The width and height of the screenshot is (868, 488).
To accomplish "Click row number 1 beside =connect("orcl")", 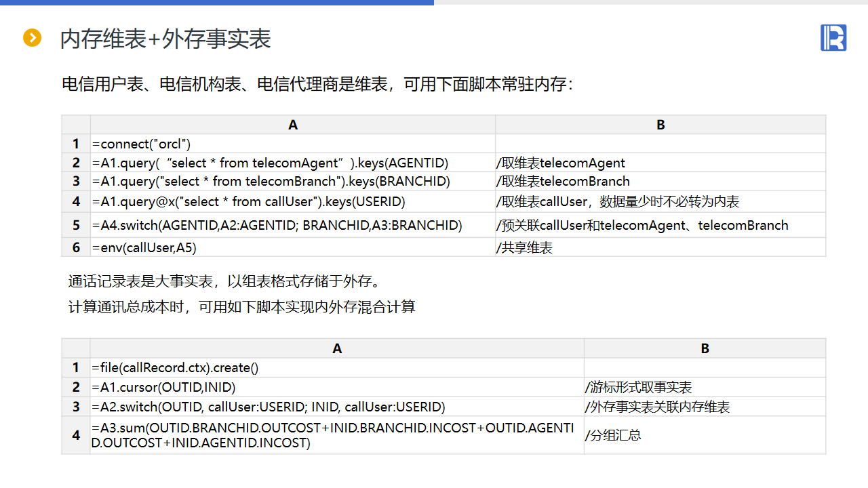I will tap(76, 144).
